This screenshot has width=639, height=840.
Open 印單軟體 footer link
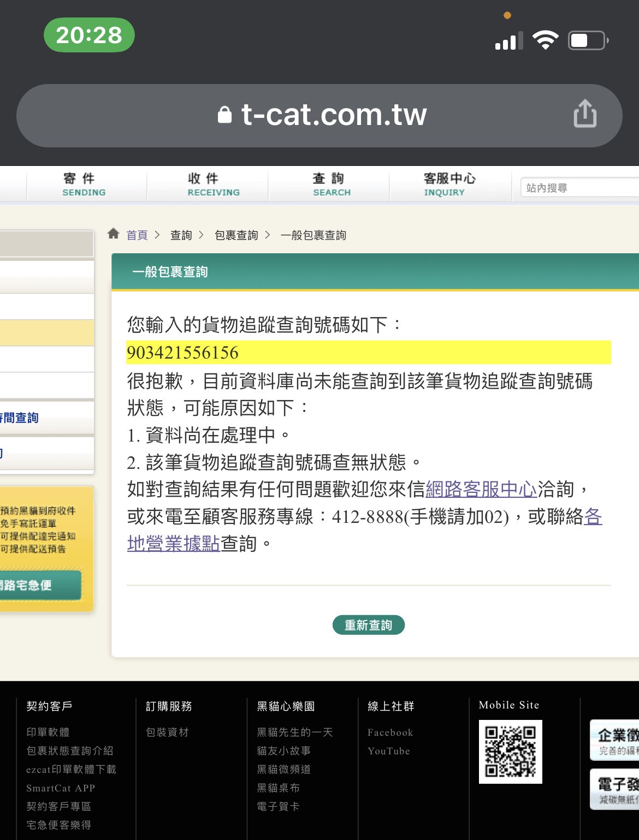coord(48,732)
